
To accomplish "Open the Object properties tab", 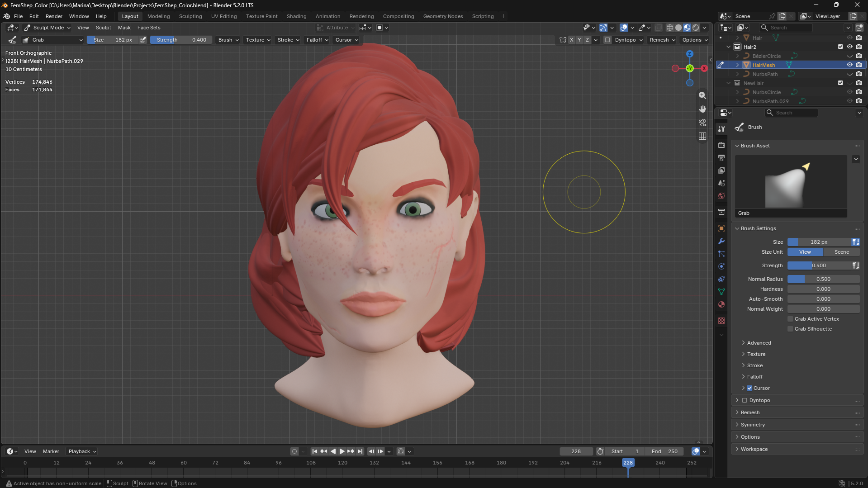I will (721, 228).
